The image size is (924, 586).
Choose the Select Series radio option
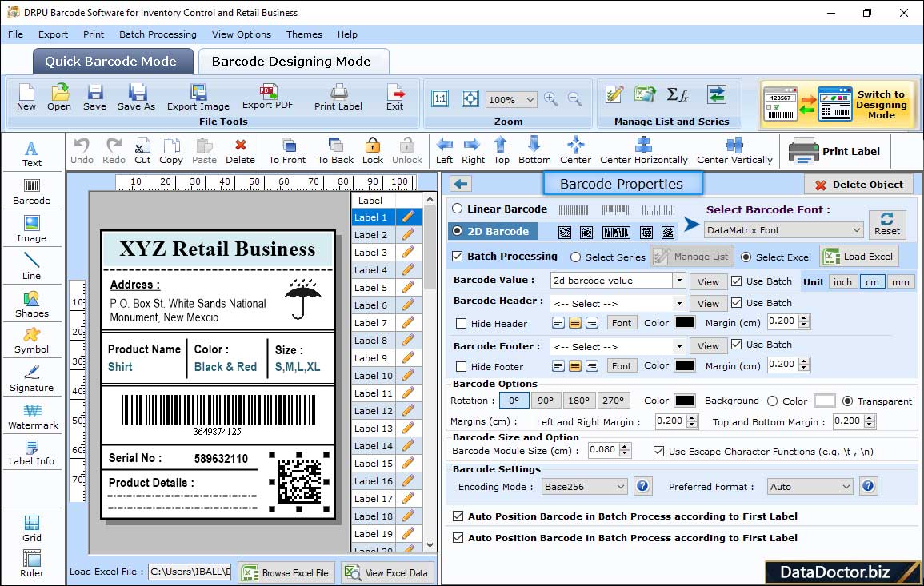576,257
